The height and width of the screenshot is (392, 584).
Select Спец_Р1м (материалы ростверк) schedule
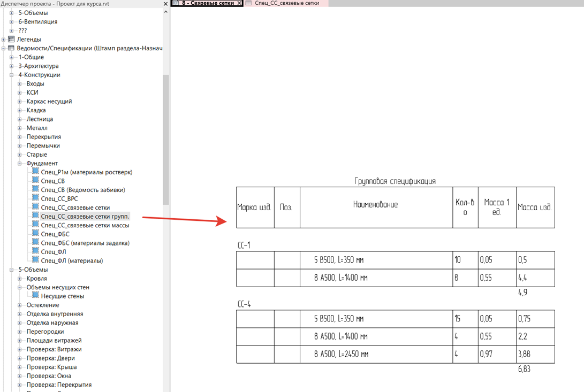[x=86, y=172]
